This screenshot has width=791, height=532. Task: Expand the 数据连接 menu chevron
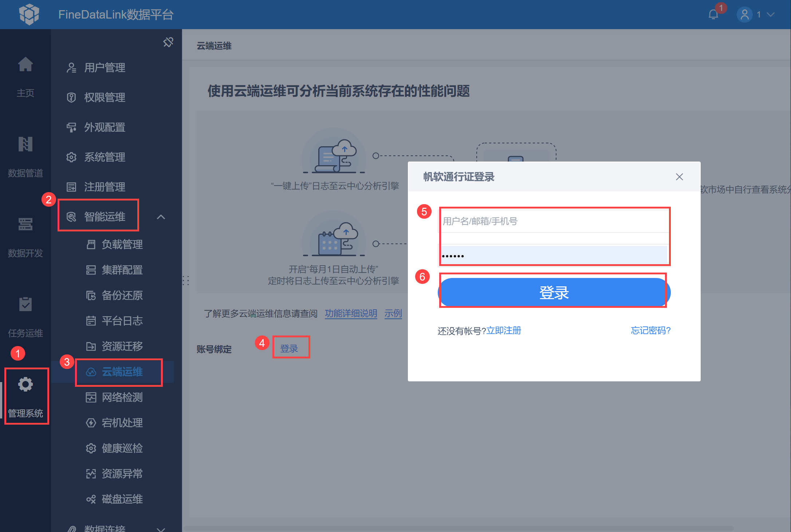[x=161, y=529]
